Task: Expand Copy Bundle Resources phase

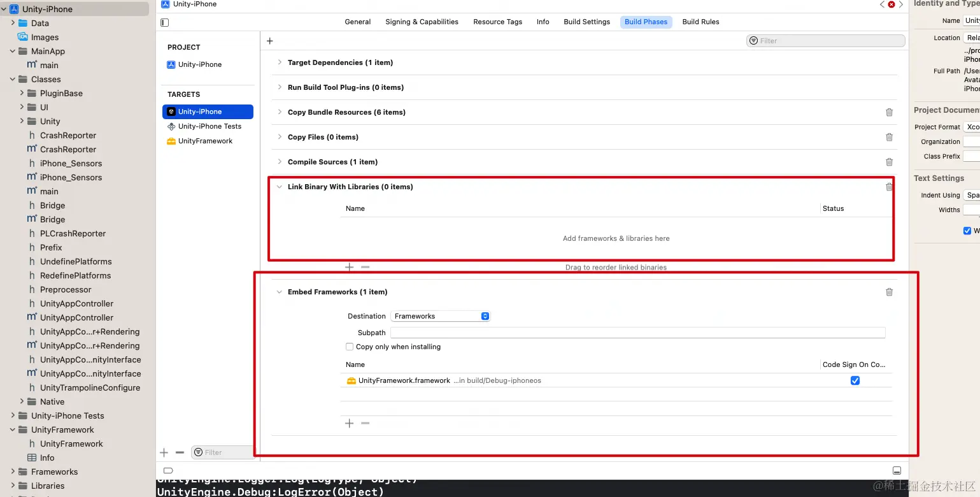Action: tap(280, 112)
